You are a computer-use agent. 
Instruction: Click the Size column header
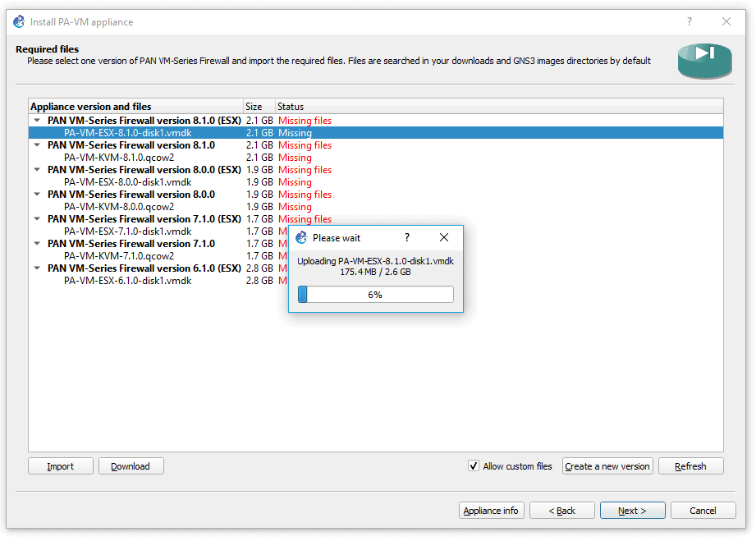pyautogui.click(x=259, y=106)
